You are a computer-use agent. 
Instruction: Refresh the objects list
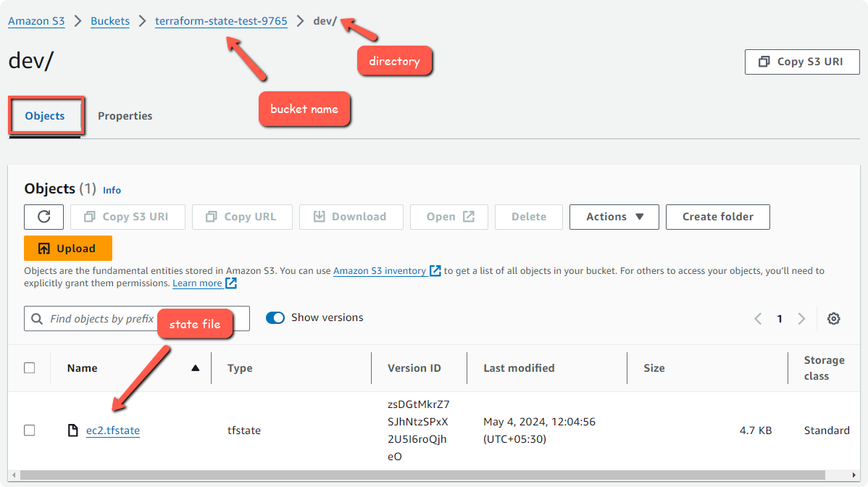point(43,217)
